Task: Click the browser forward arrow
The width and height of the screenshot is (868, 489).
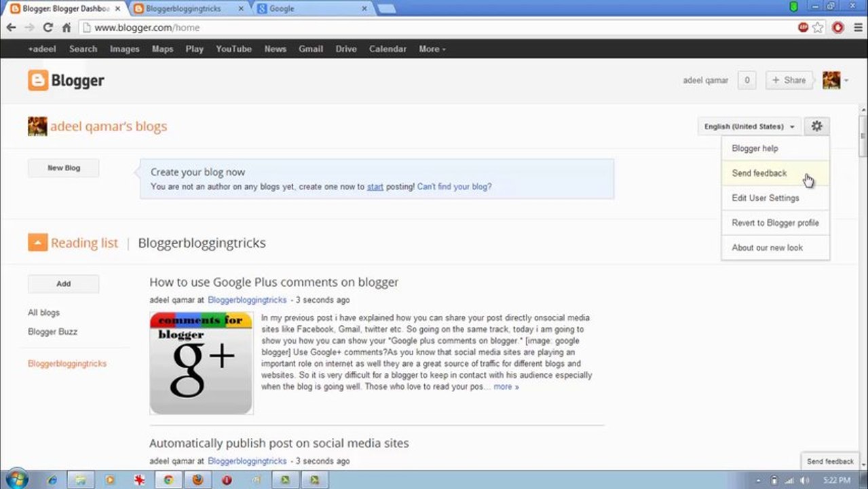Action: tap(29, 28)
